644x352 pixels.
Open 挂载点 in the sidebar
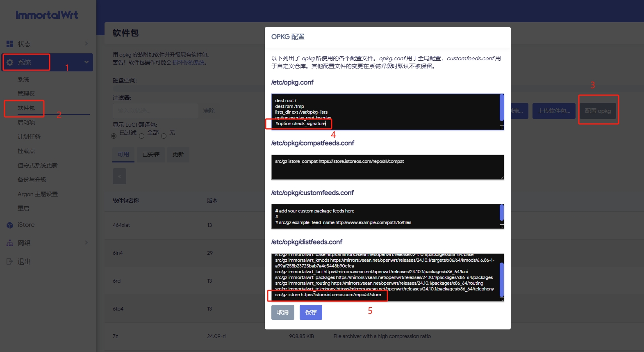pyautogui.click(x=26, y=151)
